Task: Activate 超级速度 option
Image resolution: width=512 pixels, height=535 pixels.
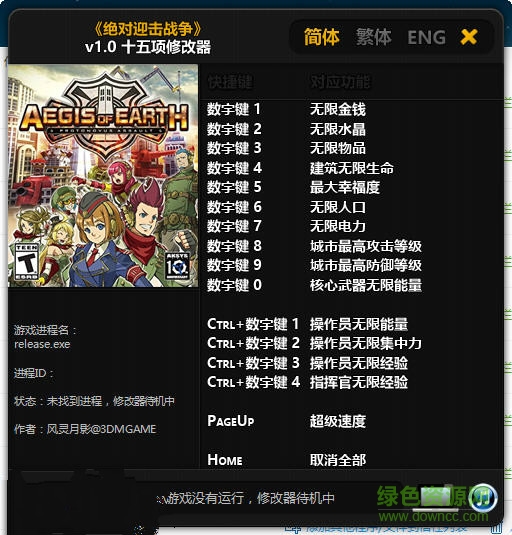Action: click(338, 421)
